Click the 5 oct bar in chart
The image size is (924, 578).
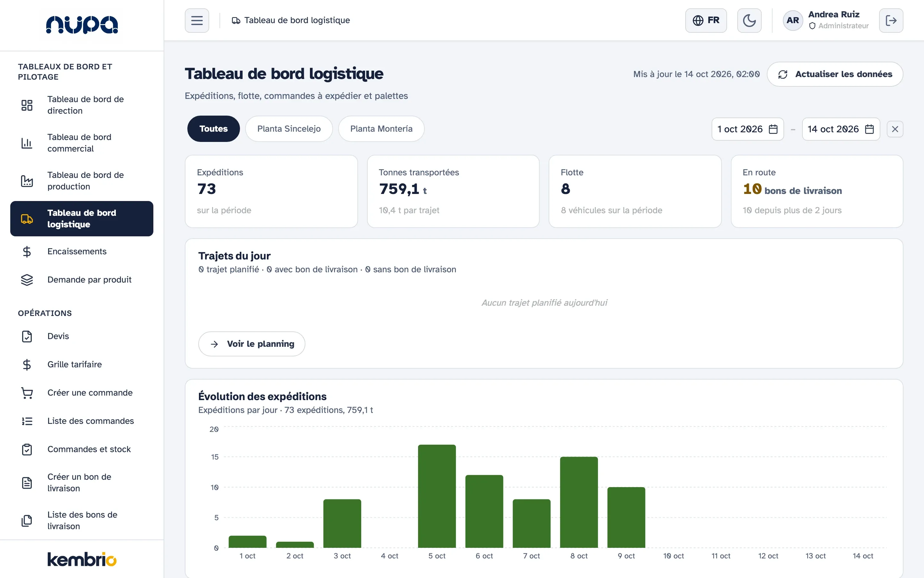pyautogui.click(x=437, y=496)
